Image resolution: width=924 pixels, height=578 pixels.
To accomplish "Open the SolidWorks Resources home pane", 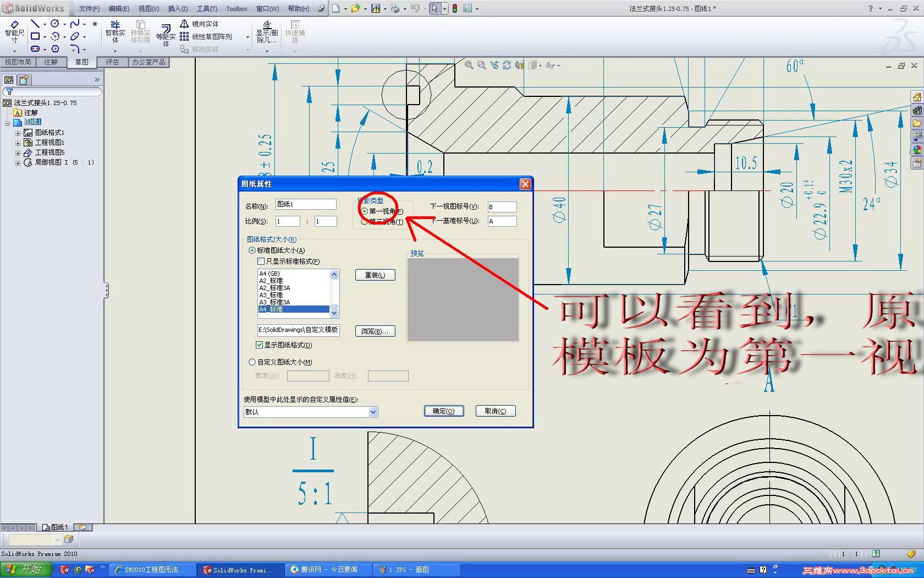I will click(x=917, y=97).
